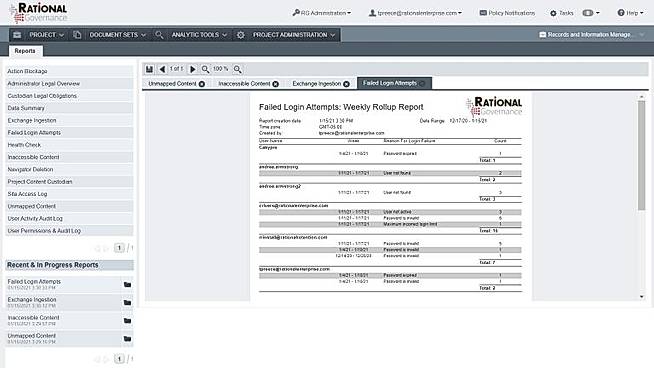Open the Administrator Legal Overview report
This screenshot has width=654, height=368.
coord(69,83)
